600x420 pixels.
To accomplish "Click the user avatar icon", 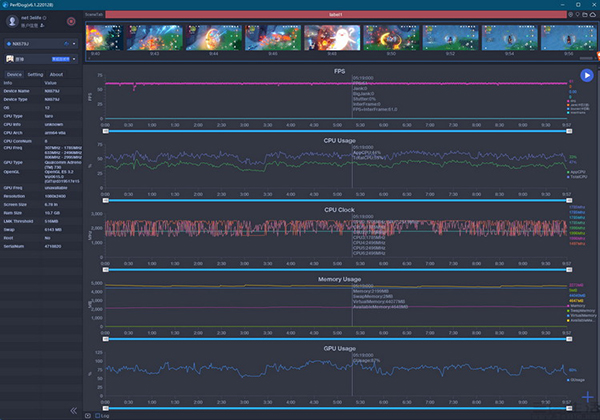I will coord(12,20).
